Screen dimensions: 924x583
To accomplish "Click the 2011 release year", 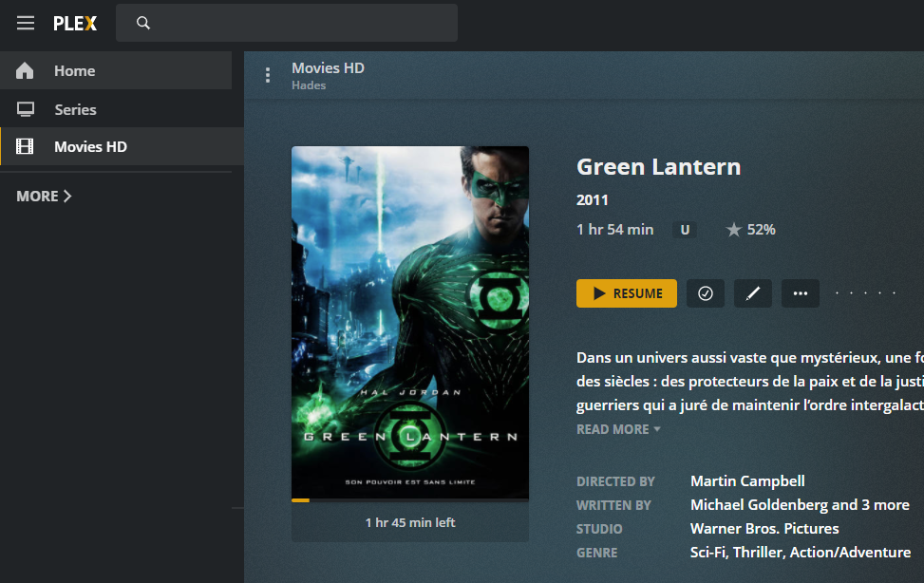I will [593, 199].
